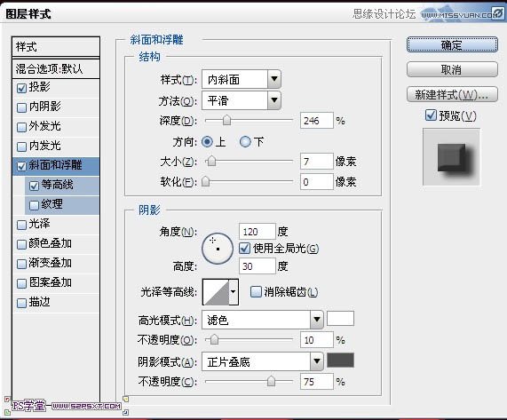507x420 pixels.
Task: Click the 软化 soften field showing 0
Action: [317, 182]
